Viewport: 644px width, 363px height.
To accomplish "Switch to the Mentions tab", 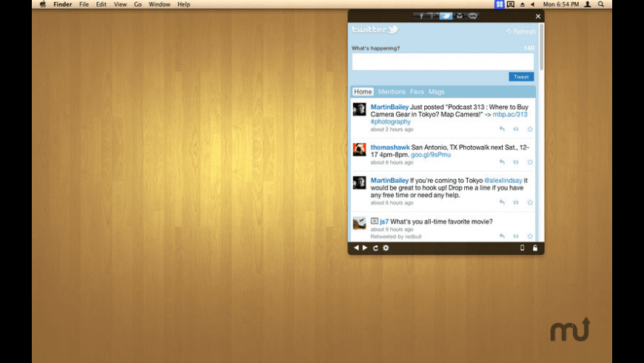I will [392, 92].
